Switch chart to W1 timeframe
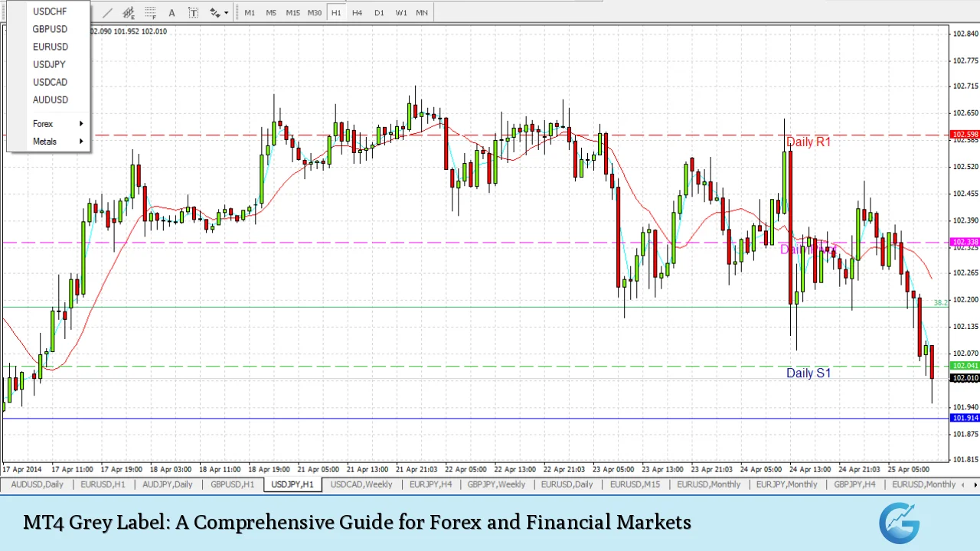Viewport: 980px width, 551px height. [x=401, y=12]
